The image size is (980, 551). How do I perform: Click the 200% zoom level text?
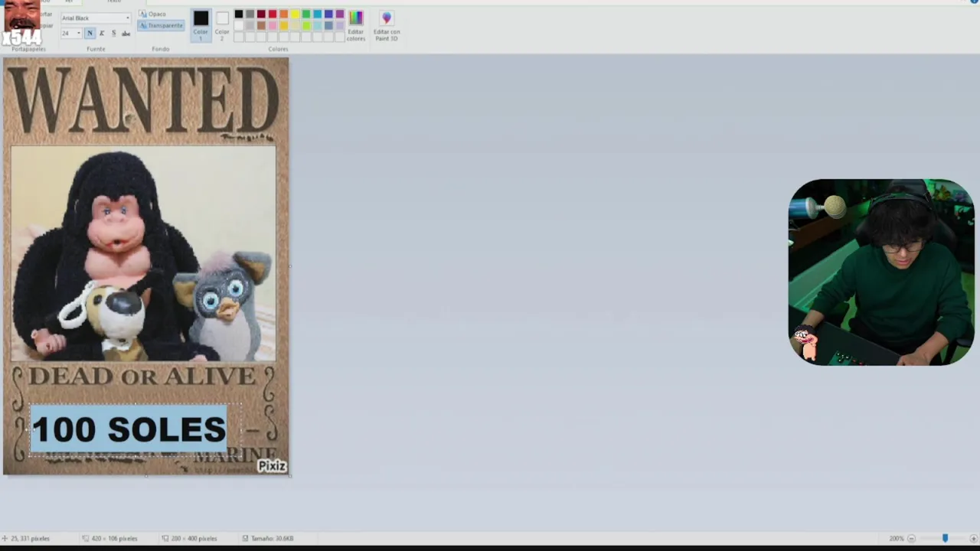[897, 539]
